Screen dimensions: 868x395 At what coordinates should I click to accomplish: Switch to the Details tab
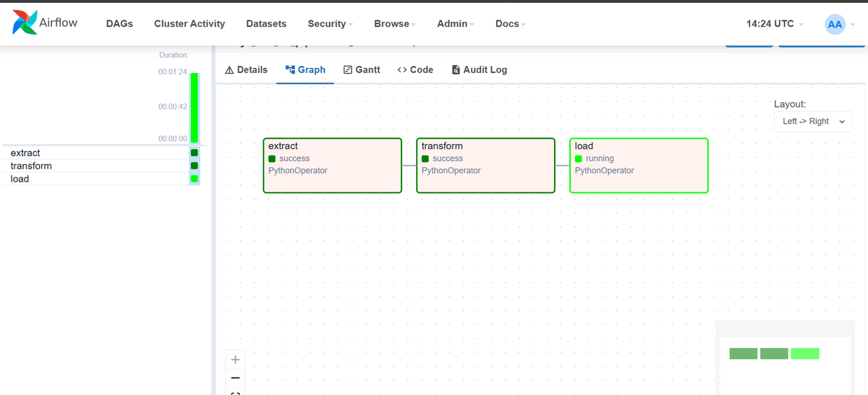[247, 70]
